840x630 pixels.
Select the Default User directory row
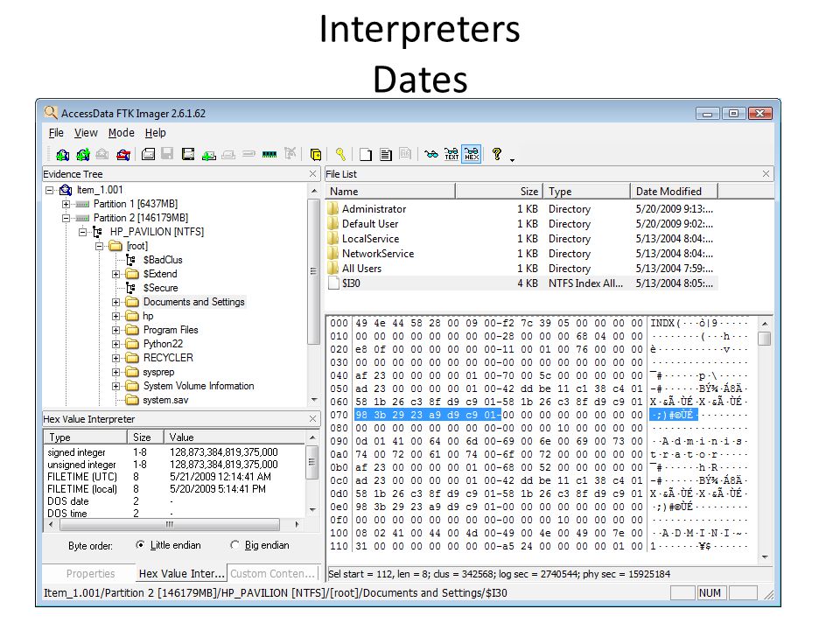(521, 224)
